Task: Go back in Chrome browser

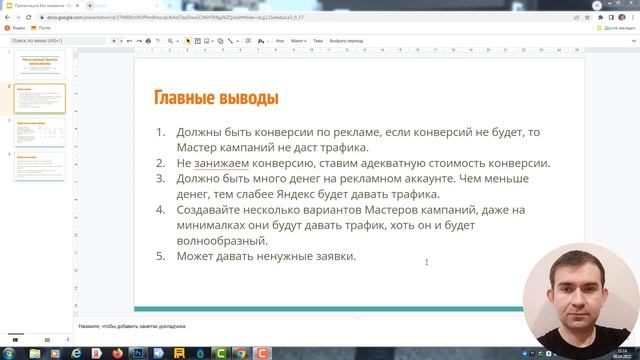Action: (7, 18)
